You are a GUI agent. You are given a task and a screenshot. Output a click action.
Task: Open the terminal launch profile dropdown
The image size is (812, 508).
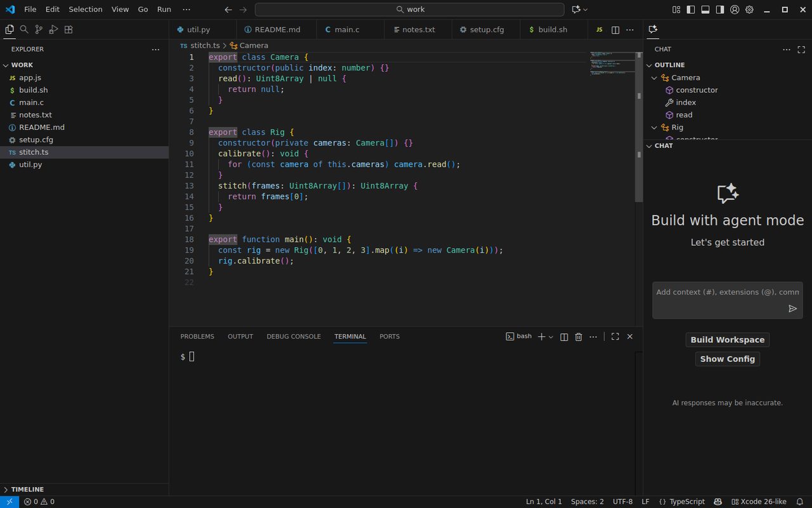tap(551, 337)
